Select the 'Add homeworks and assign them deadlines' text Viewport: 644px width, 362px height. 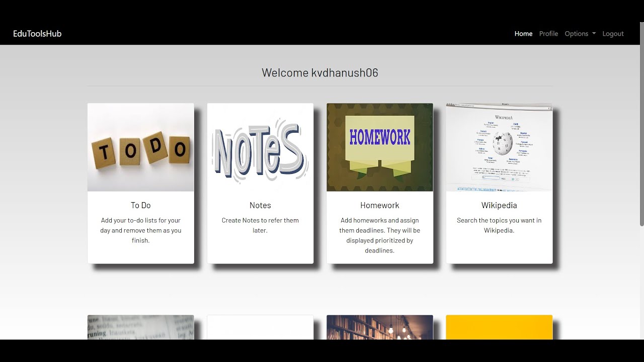coord(380,235)
